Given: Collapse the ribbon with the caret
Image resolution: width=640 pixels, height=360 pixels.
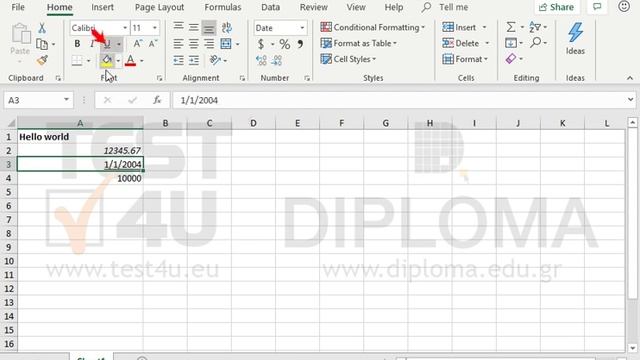Looking at the screenshot, I should point(630,78).
